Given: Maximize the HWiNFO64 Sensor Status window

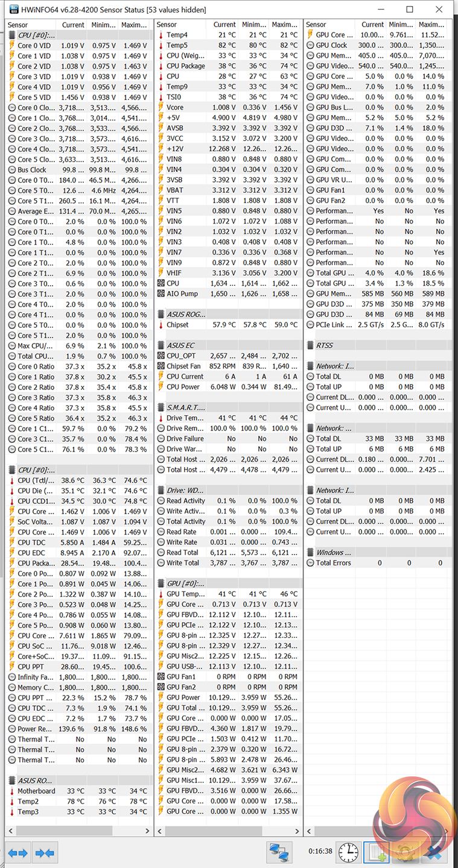Looking at the screenshot, I should click(x=410, y=10).
